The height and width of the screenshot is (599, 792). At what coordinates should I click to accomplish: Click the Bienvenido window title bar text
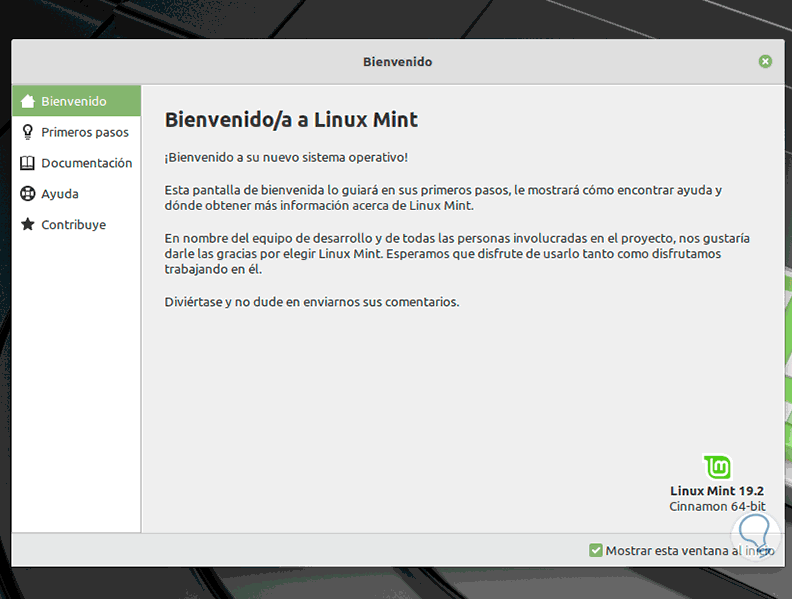point(398,62)
